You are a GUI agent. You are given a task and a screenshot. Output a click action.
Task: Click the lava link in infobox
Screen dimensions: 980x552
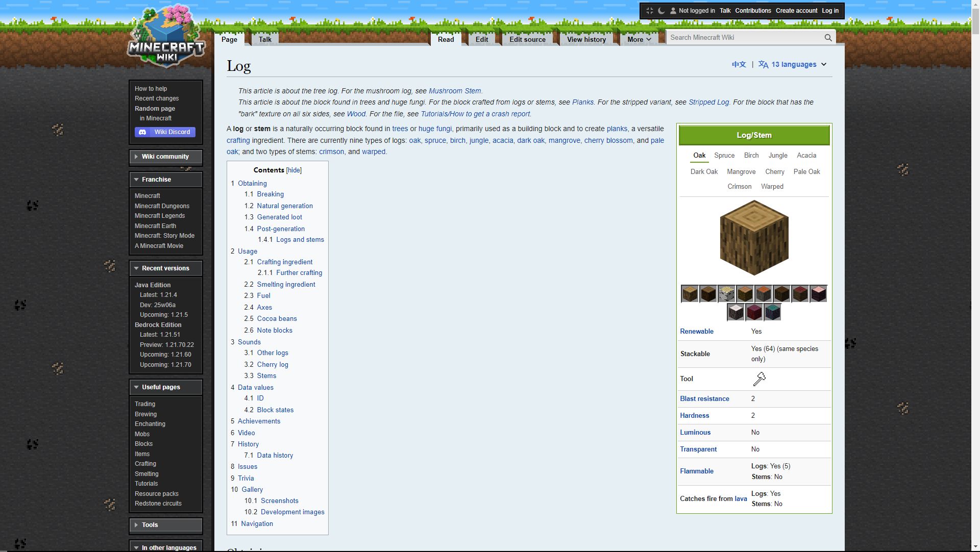pos(741,499)
